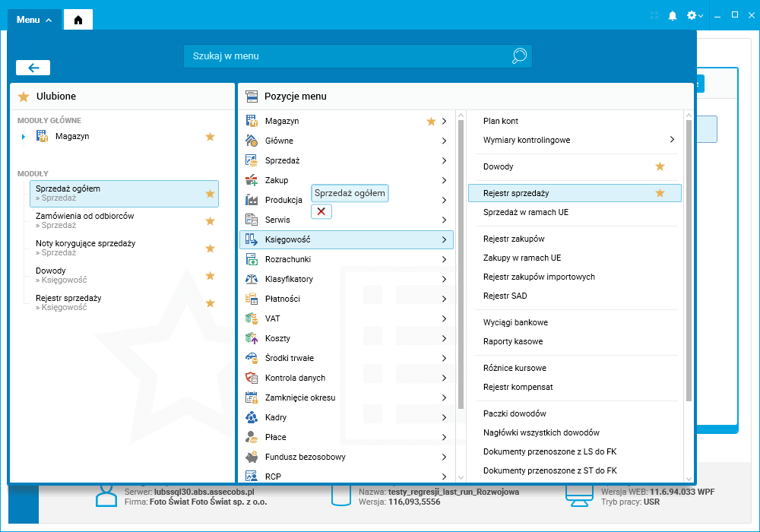Open Rejestr SAD entry
The image size is (760, 532).
505,296
